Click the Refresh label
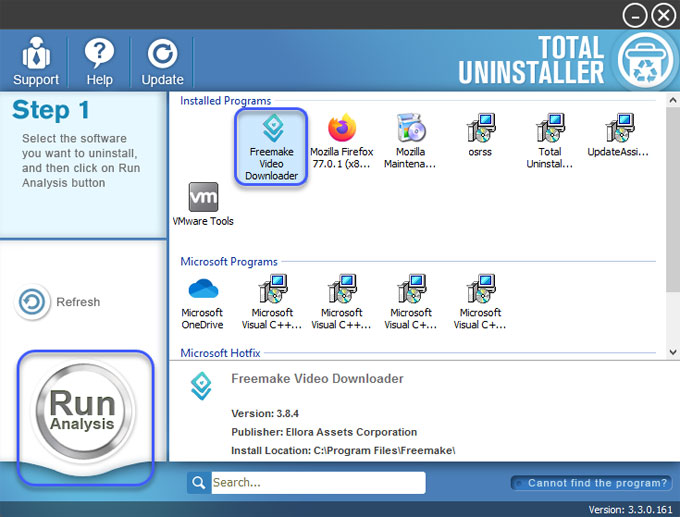Viewport: 680px width, 517px height. (78, 302)
